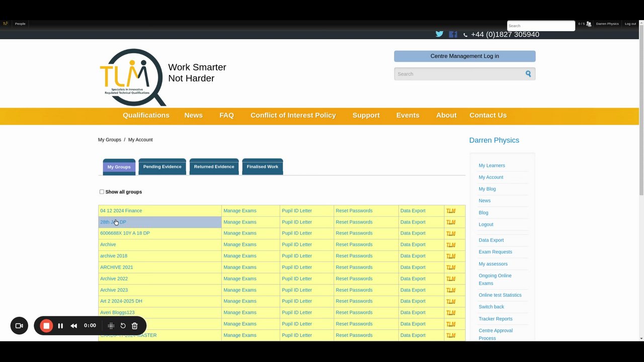644x362 pixels.
Task: Open the Pending Evidence tab
Action: coord(162,166)
